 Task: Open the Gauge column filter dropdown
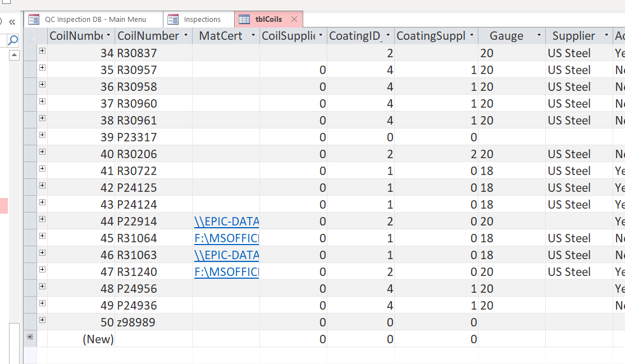(x=539, y=35)
